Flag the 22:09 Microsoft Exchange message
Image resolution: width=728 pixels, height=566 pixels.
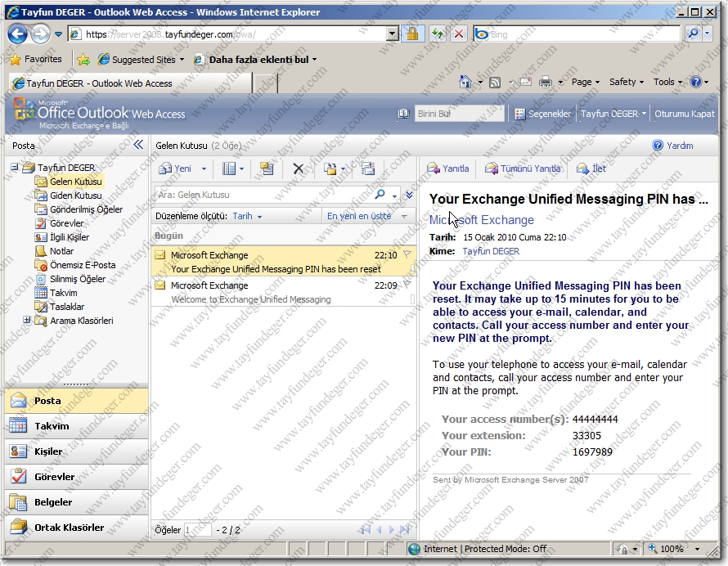tap(407, 285)
